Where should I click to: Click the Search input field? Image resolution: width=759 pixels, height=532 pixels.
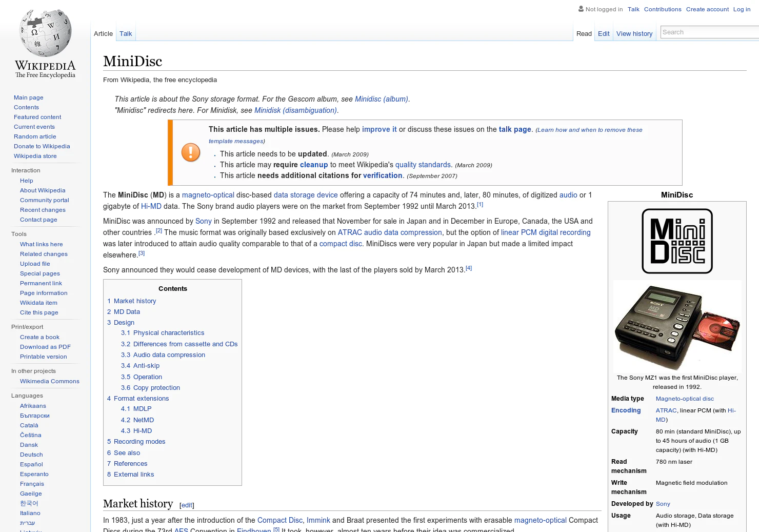click(x=710, y=32)
